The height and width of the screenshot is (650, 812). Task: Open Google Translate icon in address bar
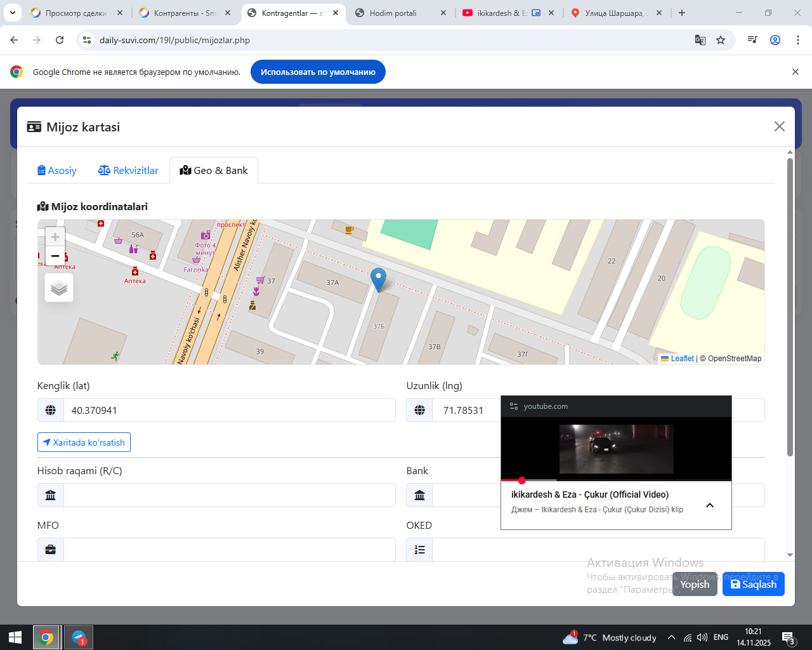700,40
